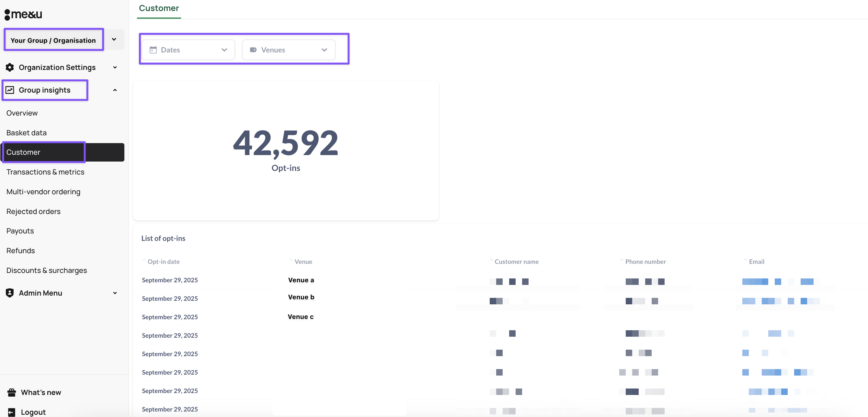Click Venue a in first row
The image size is (868, 417).
coord(301,280)
